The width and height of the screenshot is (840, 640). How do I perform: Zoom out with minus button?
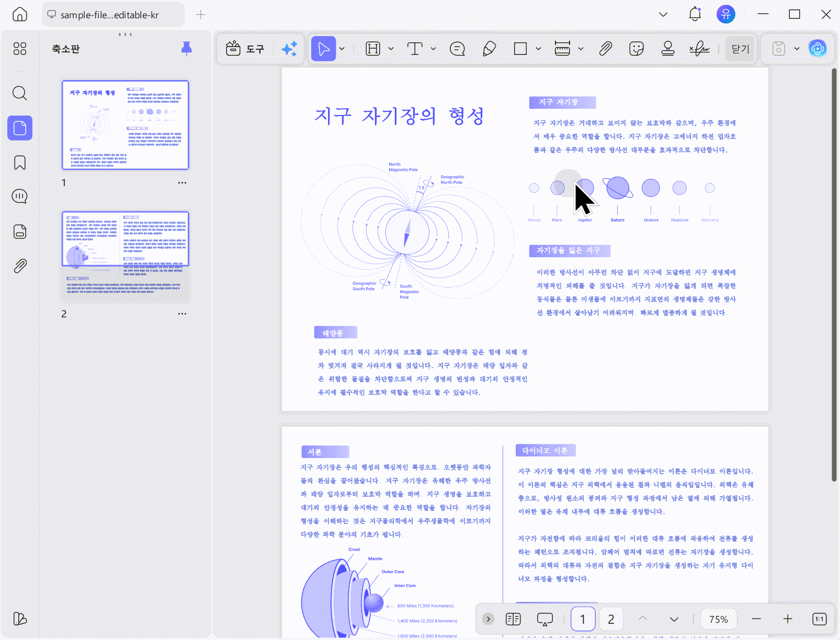click(756, 619)
